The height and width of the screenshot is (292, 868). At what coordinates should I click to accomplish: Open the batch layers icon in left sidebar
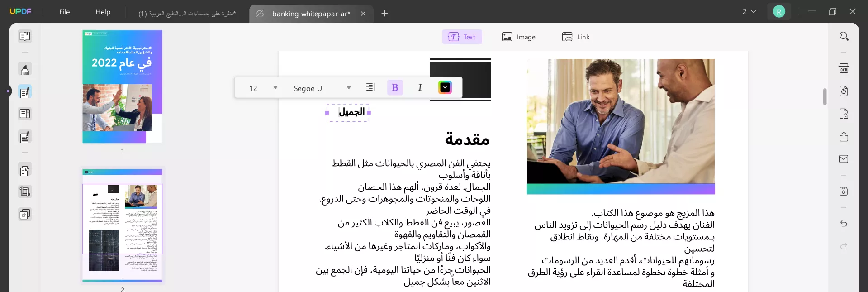pyautogui.click(x=25, y=214)
